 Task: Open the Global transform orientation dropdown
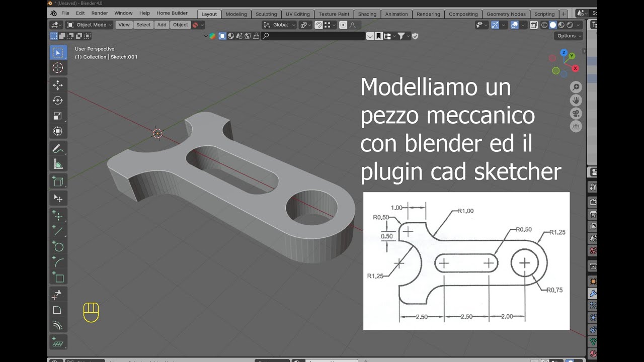[x=279, y=25]
